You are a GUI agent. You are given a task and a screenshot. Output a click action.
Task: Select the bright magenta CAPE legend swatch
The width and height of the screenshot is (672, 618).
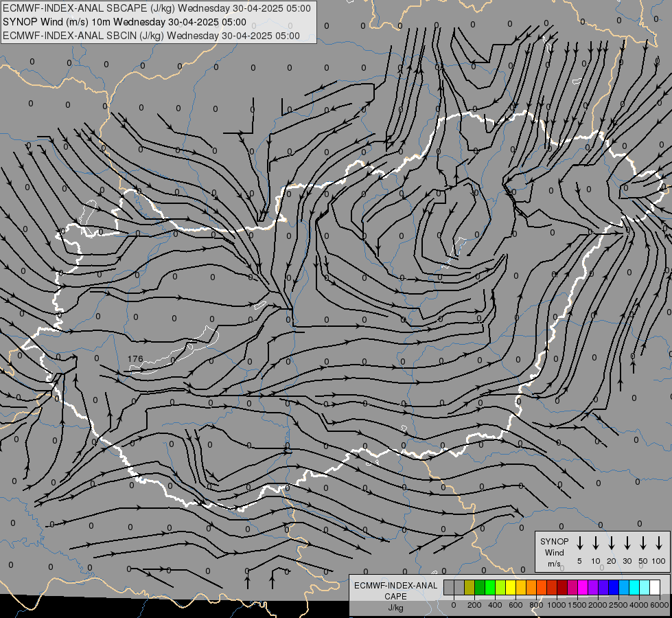[583, 587]
